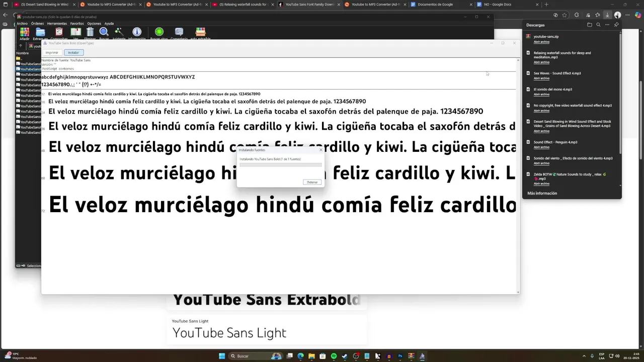
Task: Open the Herramientas menu in WinRAR
Action: tap(57, 24)
